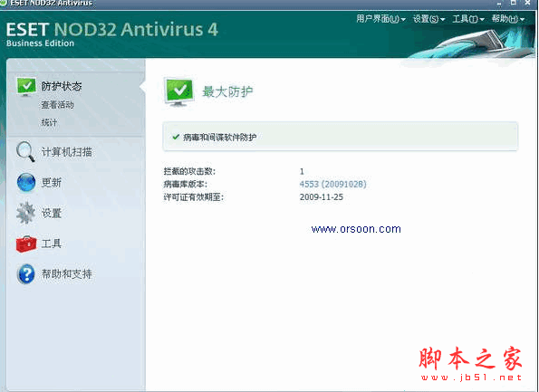The width and height of the screenshot is (539, 392).
Task: Minimize the ESET window
Action: (x=499, y=3)
